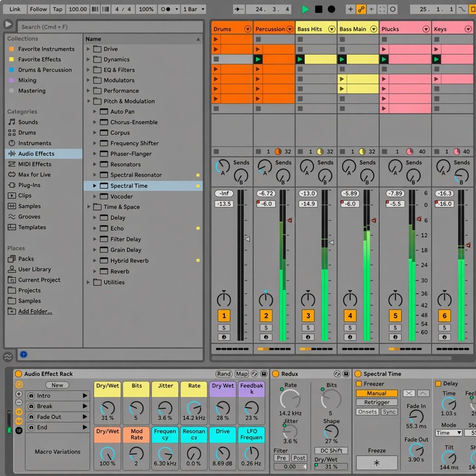Solo track 5 with its S button

click(x=395, y=328)
